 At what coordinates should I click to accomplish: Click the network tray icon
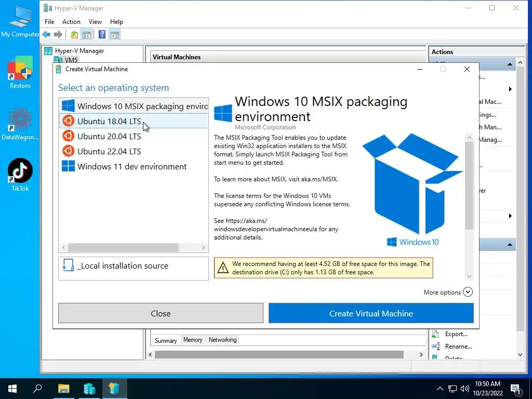453,389
